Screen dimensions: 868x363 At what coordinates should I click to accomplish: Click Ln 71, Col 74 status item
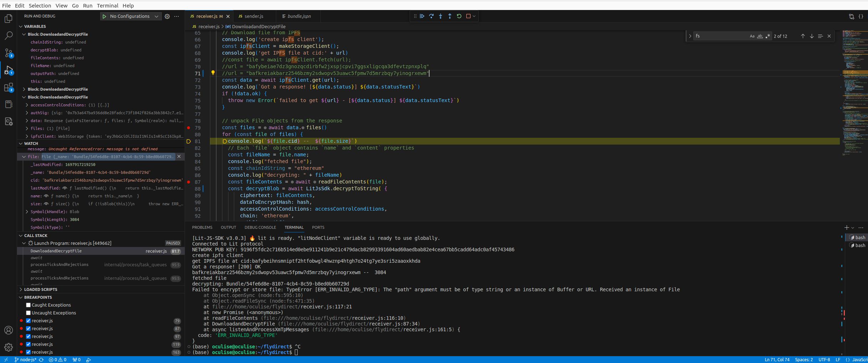777,360
